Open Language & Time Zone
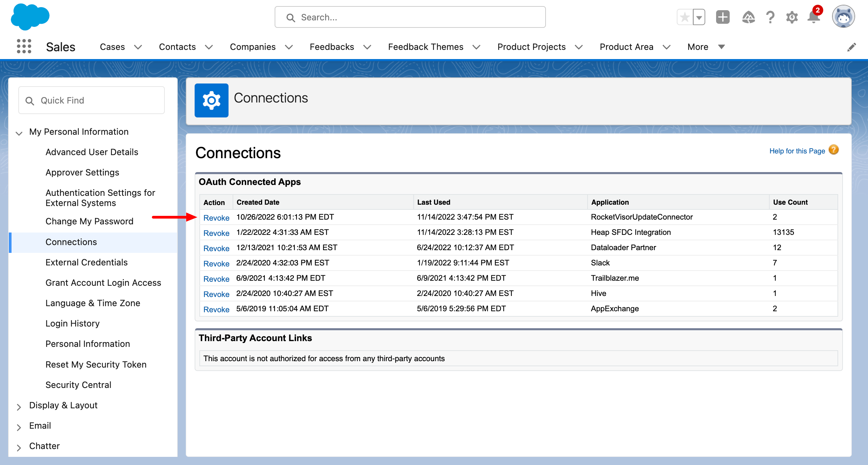 tap(93, 303)
